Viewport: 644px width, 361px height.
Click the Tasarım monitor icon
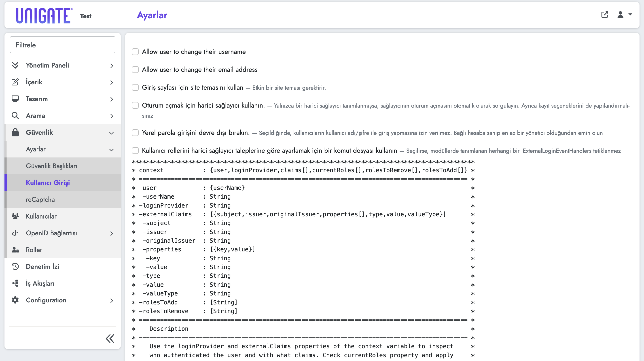tap(15, 99)
